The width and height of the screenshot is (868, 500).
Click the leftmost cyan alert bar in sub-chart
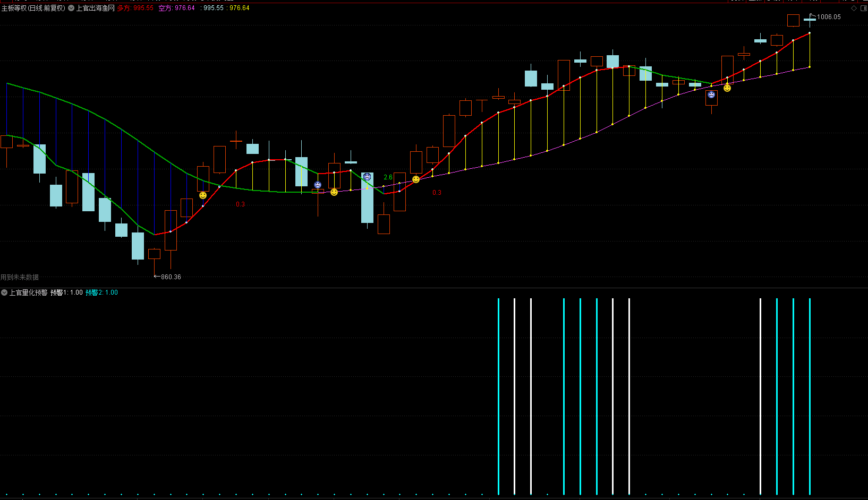click(x=498, y=396)
